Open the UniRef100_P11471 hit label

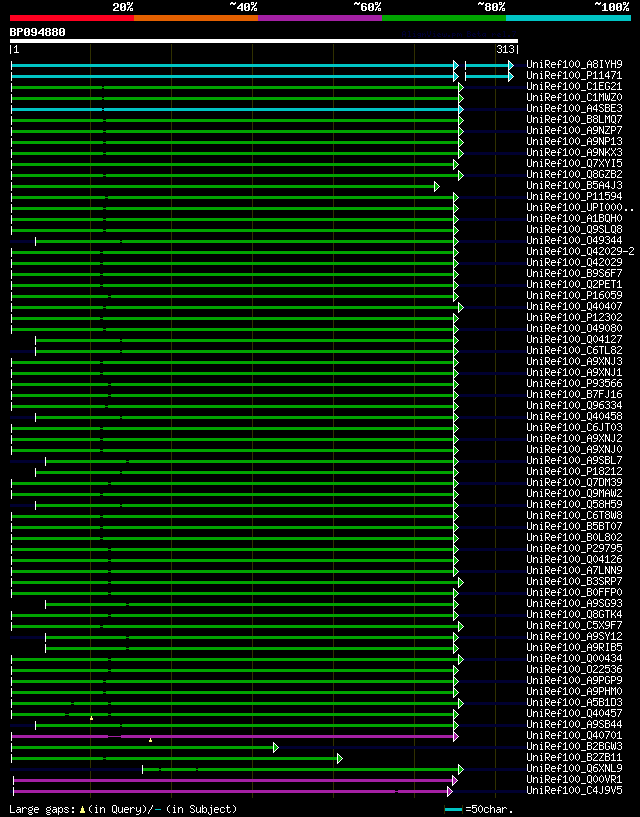pos(574,76)
